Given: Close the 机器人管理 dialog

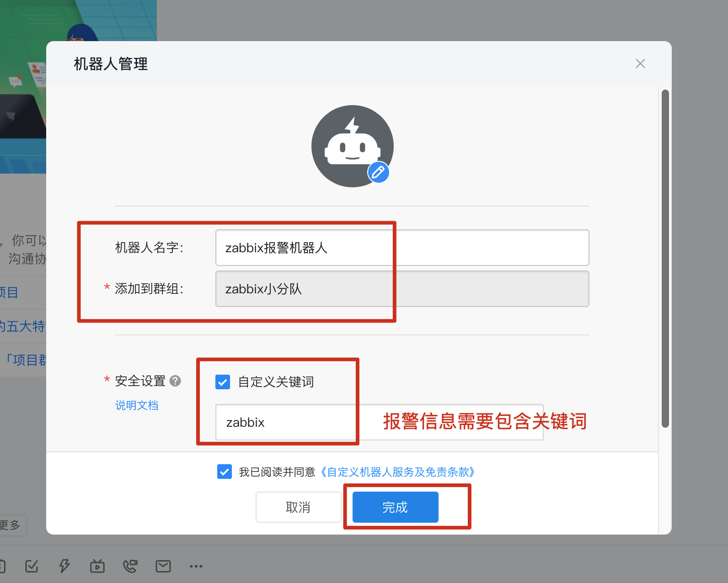Looking at the screenshot, I should pos(640,64).
